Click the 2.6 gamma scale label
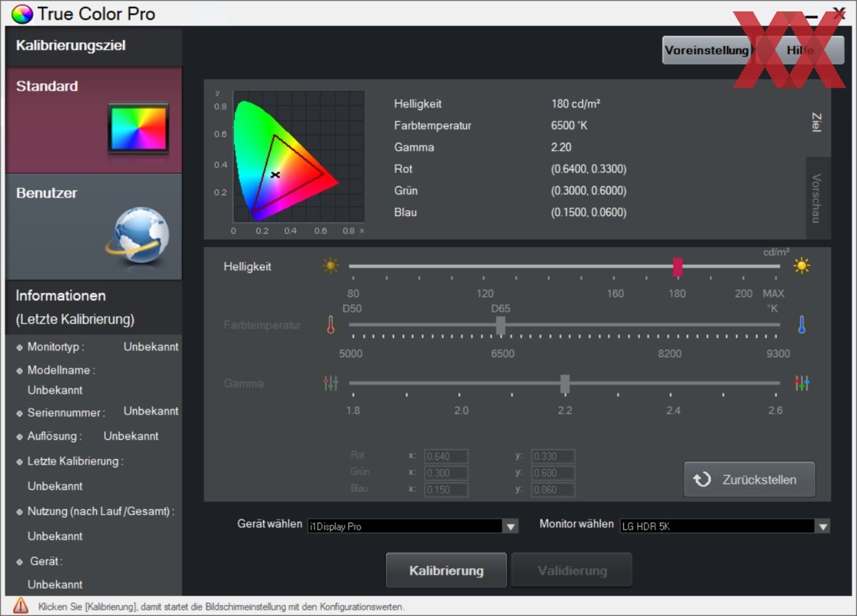Image resolution: width=857 pixels, height=616 pixels. tap(775, 410)
